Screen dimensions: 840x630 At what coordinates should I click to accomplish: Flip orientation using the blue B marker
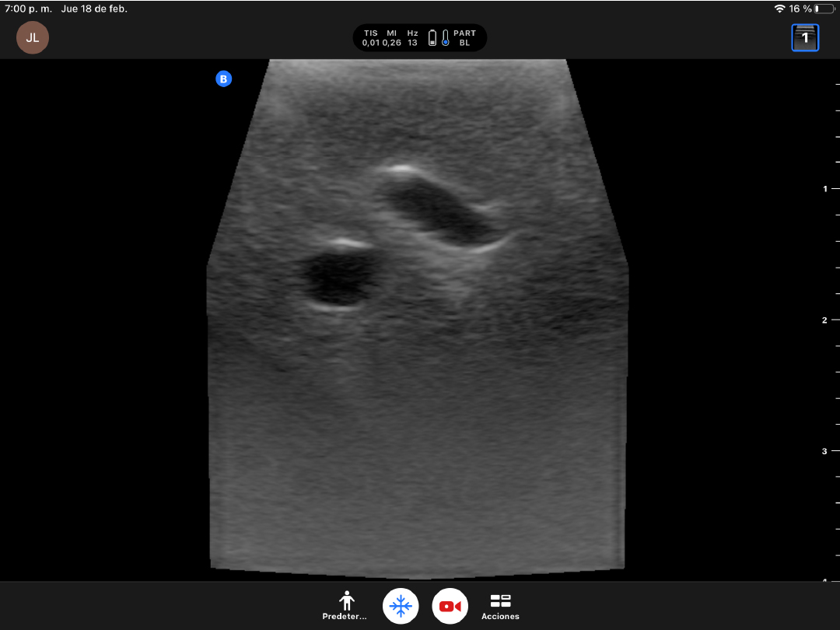224,79
